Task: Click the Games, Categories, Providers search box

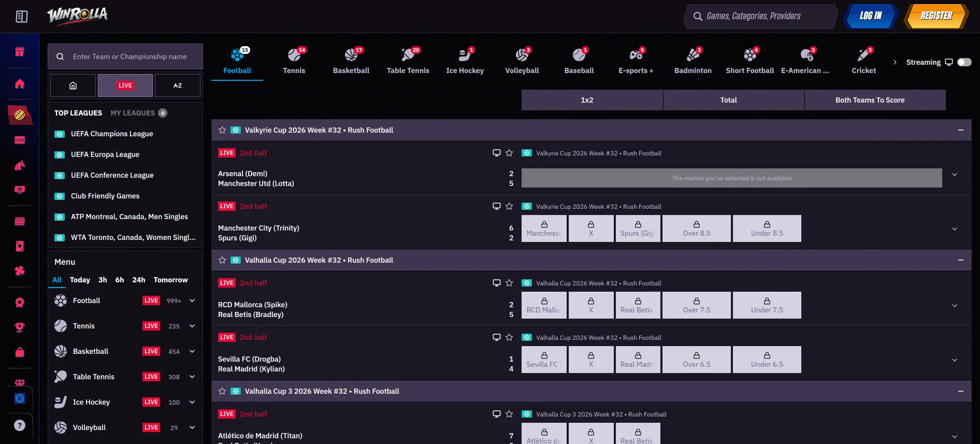Action: 761,16
